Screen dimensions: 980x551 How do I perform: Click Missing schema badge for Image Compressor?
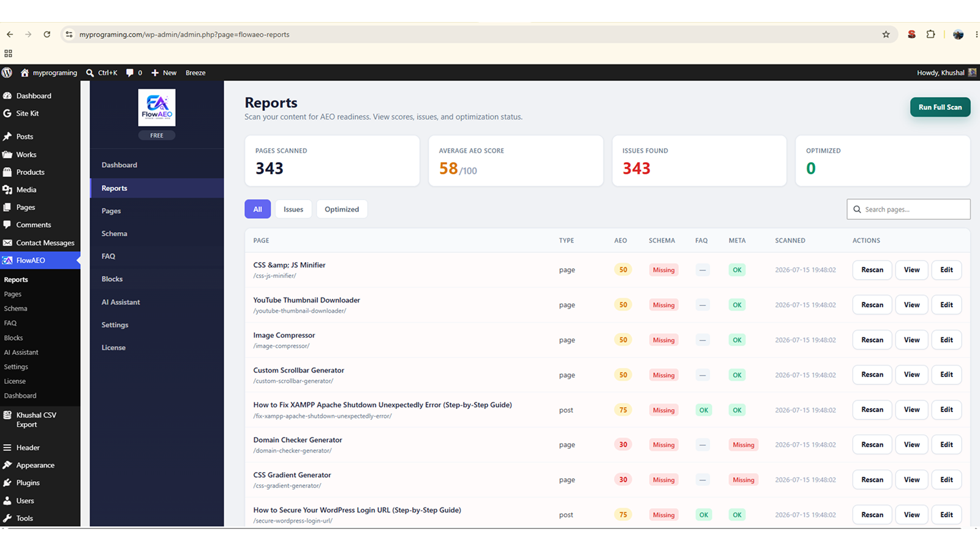[x=663, y=340]
